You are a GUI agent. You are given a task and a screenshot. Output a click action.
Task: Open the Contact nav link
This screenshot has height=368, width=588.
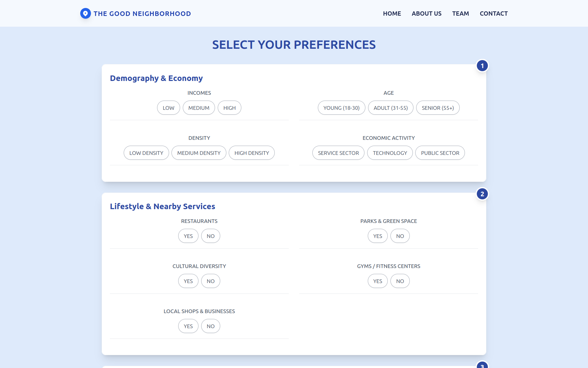click(x=493, y=13)
